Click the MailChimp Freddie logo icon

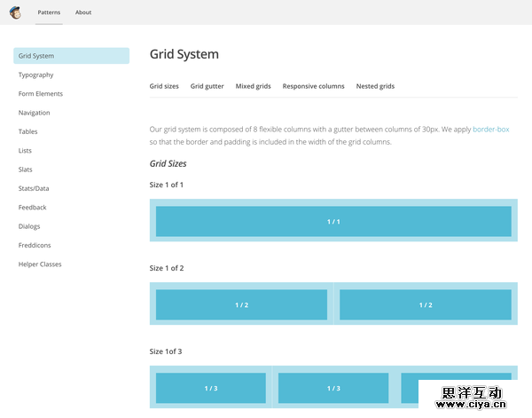click(15, 12)
